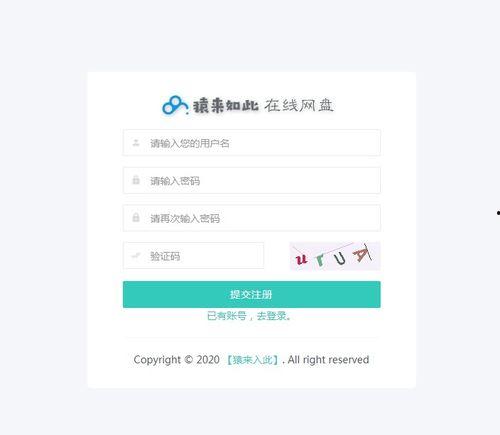500x435 pixels.
Task: Click the red letter A in captcha
Action: pyautogui.click(x=361, y=254)
